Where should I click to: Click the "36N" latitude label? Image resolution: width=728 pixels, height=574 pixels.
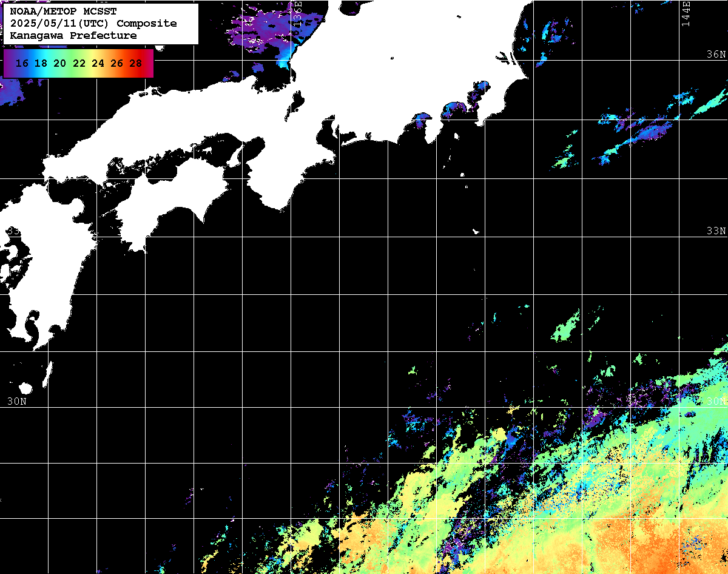tap(716, 54)
